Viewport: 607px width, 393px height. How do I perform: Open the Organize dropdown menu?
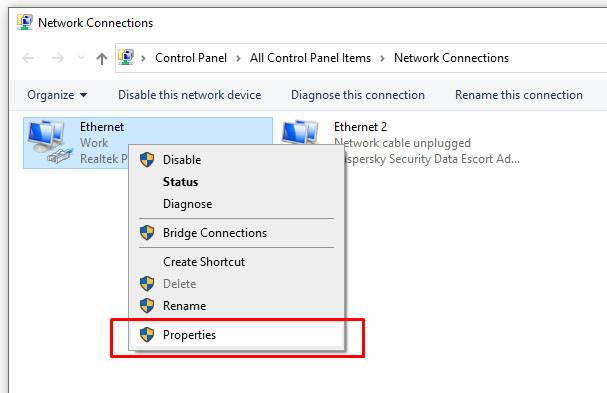click(x=57, y=95)
